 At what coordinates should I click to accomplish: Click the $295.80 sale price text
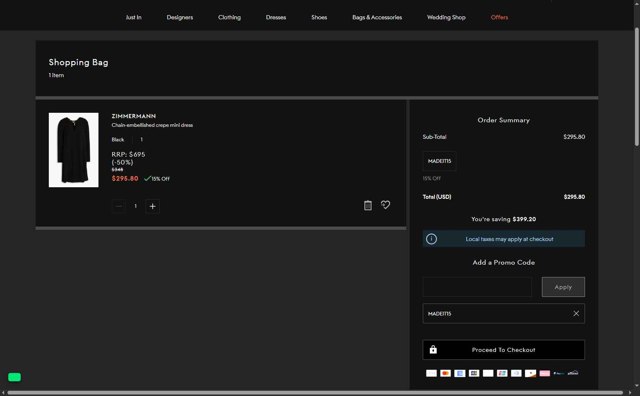pyautogui.click(x=125, y=178)
